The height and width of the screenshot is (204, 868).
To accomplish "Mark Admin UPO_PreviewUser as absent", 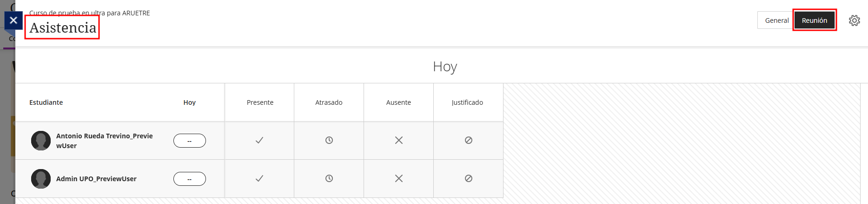I will coord(399,178).
